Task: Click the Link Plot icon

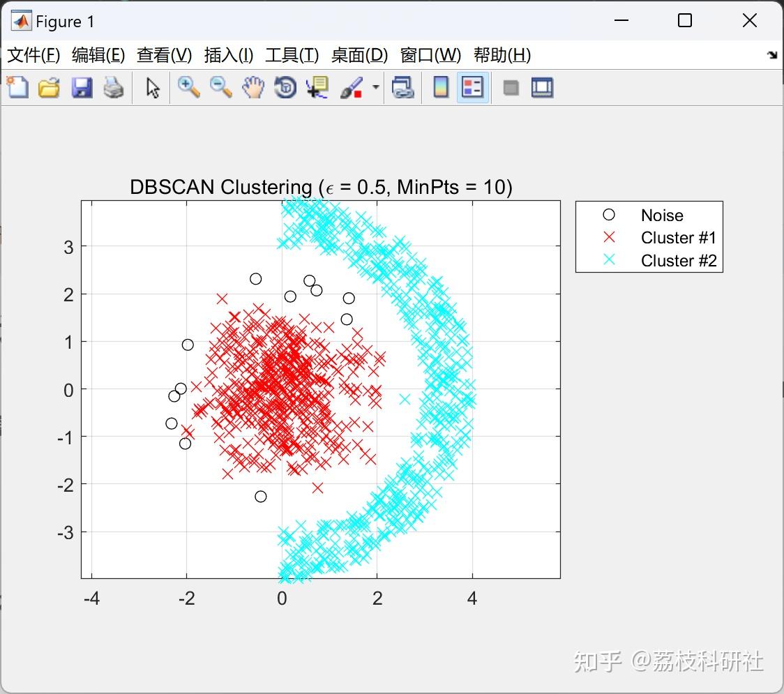Action: tap(403, 87)
